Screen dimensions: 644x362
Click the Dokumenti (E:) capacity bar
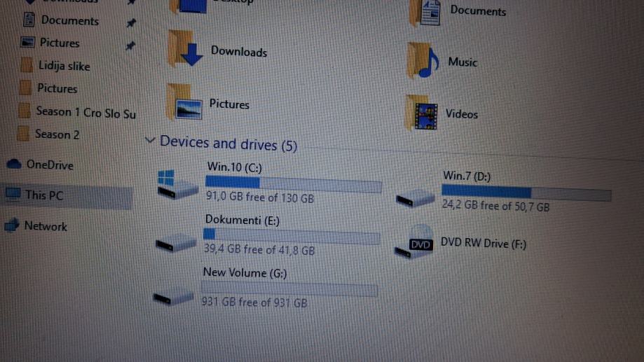(292, 237)
